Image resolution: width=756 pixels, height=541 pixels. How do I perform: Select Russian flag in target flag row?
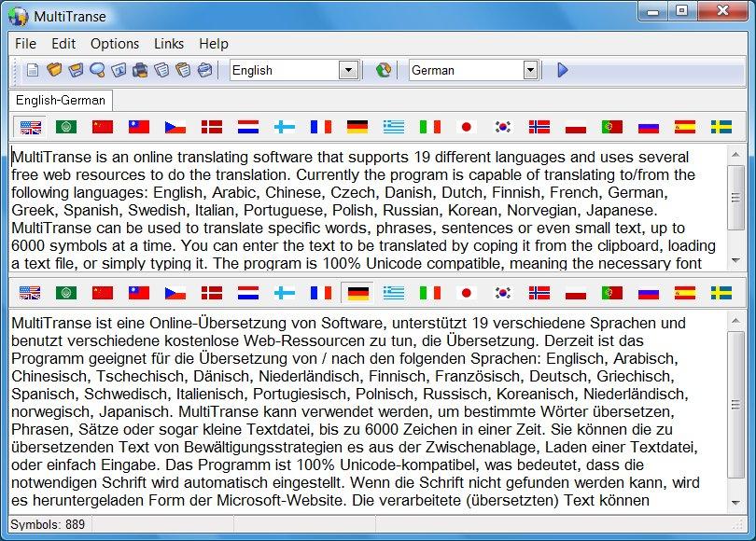649,293
